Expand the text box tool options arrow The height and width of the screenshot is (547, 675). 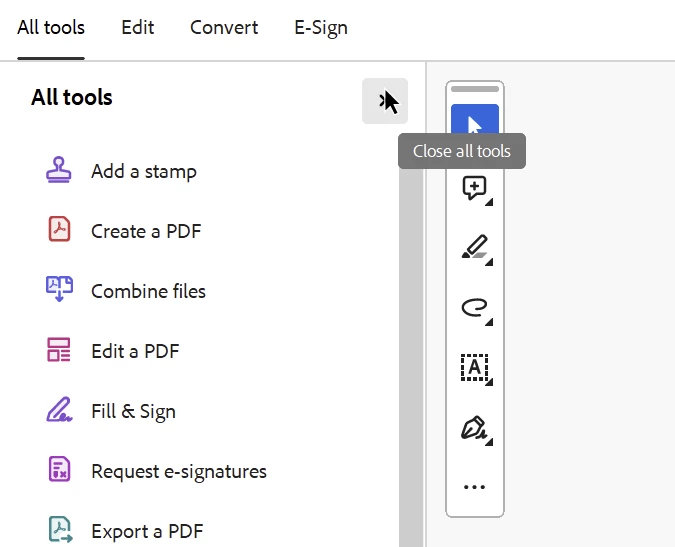(x=489, y=382)
